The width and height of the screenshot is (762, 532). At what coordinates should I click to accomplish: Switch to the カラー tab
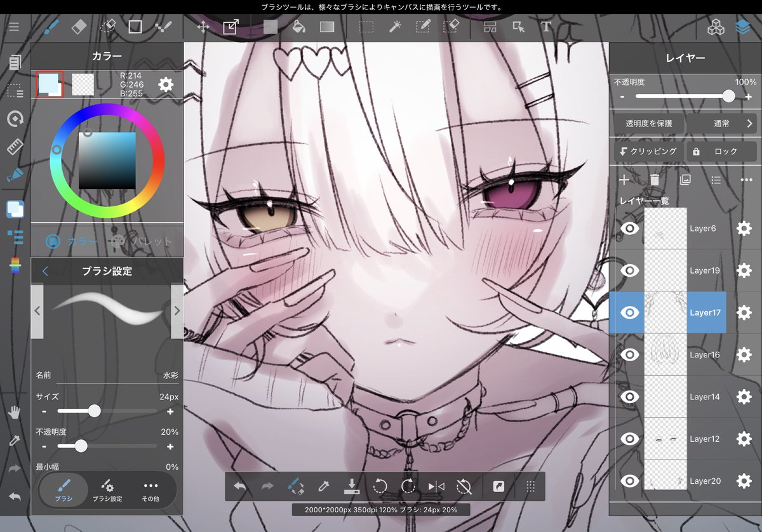pos(70,241)
